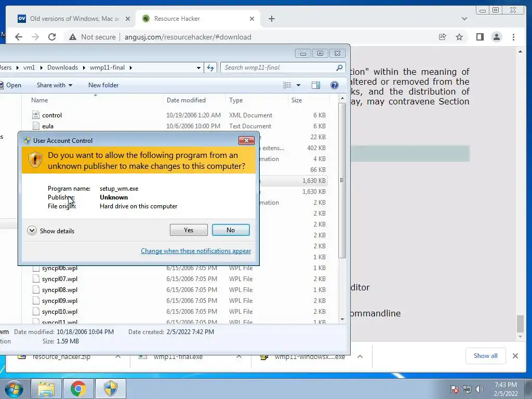This screenshot has height=399, width=532.
Task: Change view icon in Explorer toolbar
Action: pyautogui.click(x=287, y=85)
